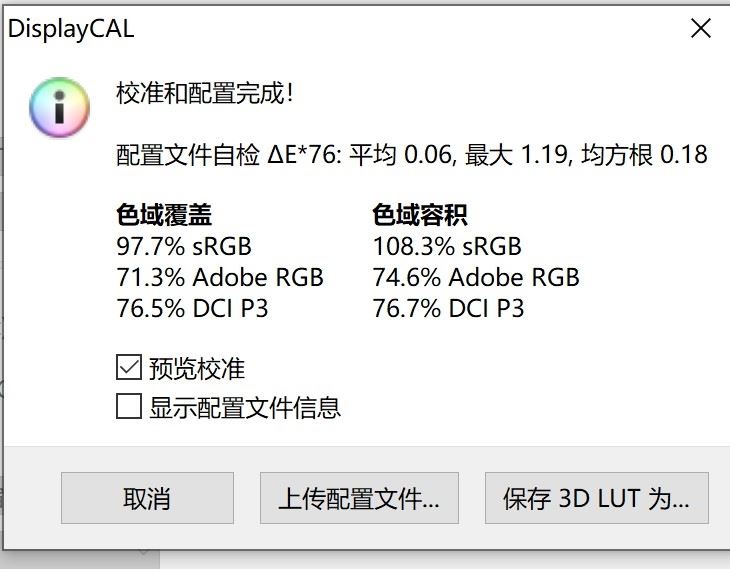Click the 校准和配置完成! message
This screenshot has height=569, width=730.
[205, 93]
